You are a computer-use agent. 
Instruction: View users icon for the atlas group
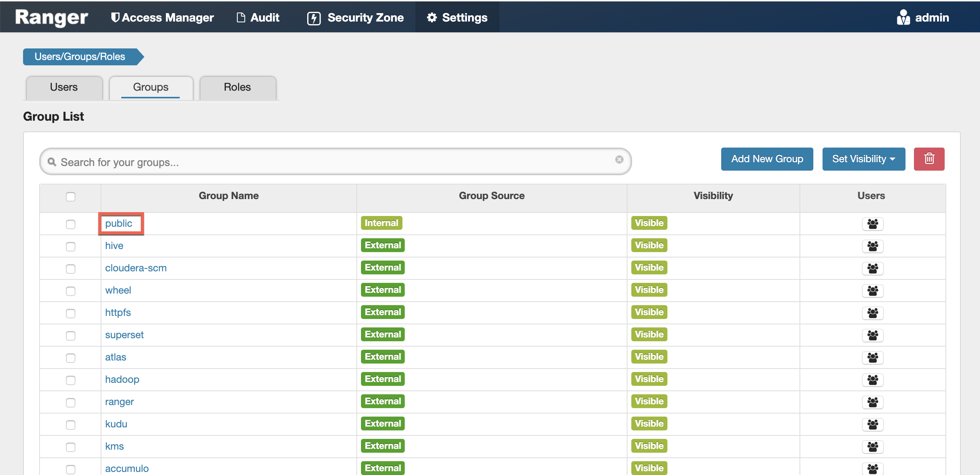[x=872, y=357]
